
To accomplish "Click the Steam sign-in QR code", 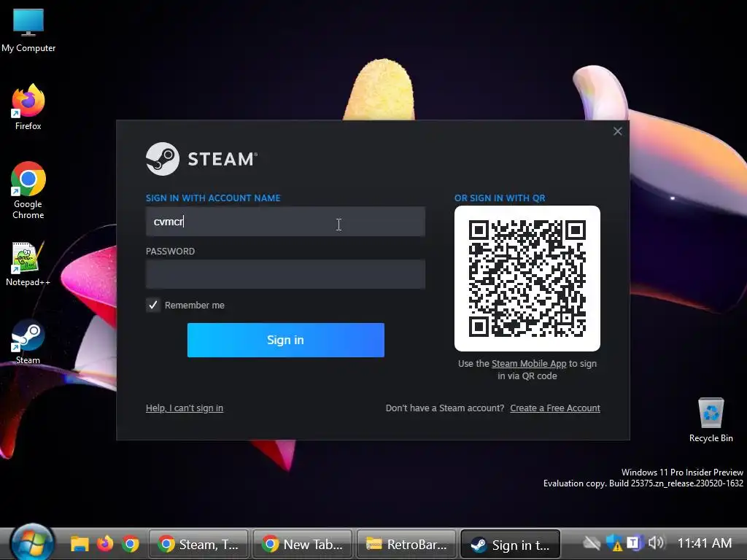I will tap(527, 279).
